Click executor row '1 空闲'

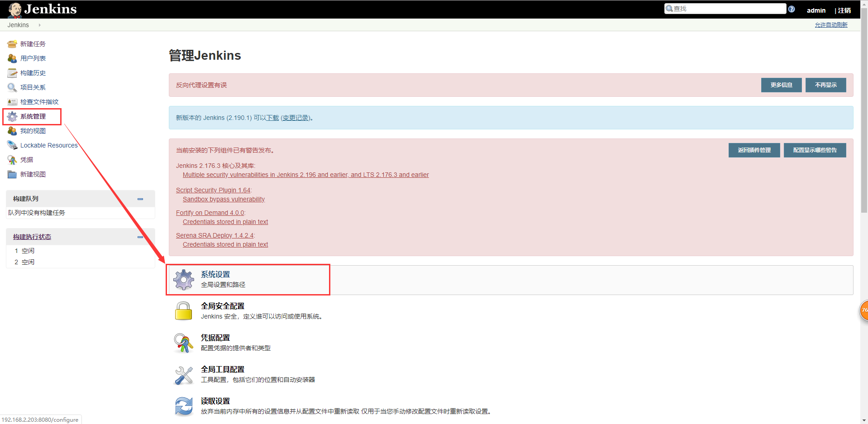[81, 251]
